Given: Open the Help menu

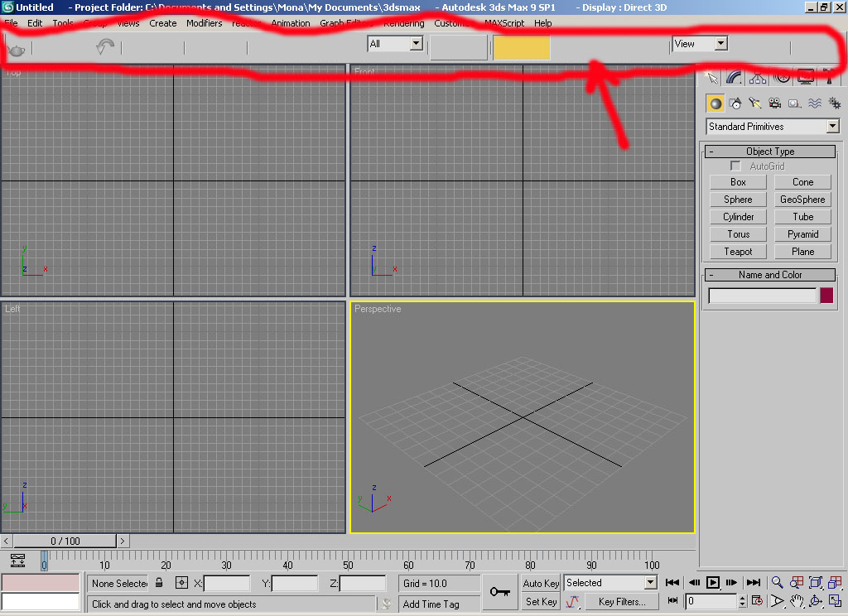Looking at the screenshot, I should point(543,23).
